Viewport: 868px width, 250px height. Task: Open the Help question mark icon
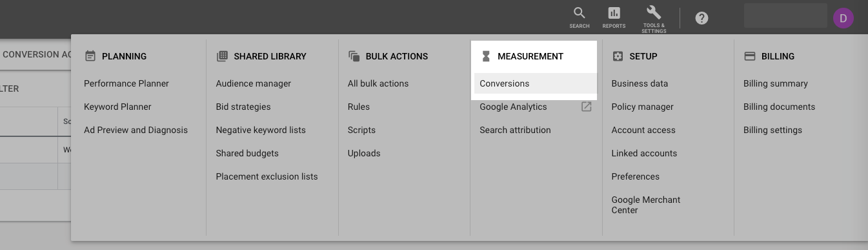(x=701, y=18)
